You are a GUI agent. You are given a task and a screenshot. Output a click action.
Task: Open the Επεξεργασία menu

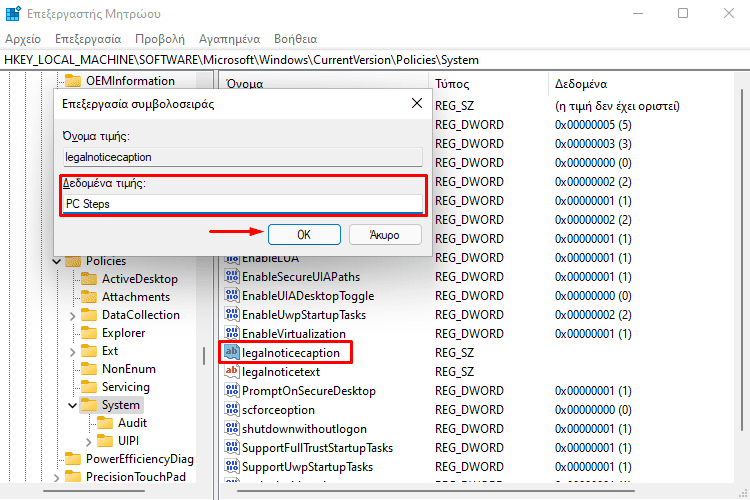[x=88, y=39]
